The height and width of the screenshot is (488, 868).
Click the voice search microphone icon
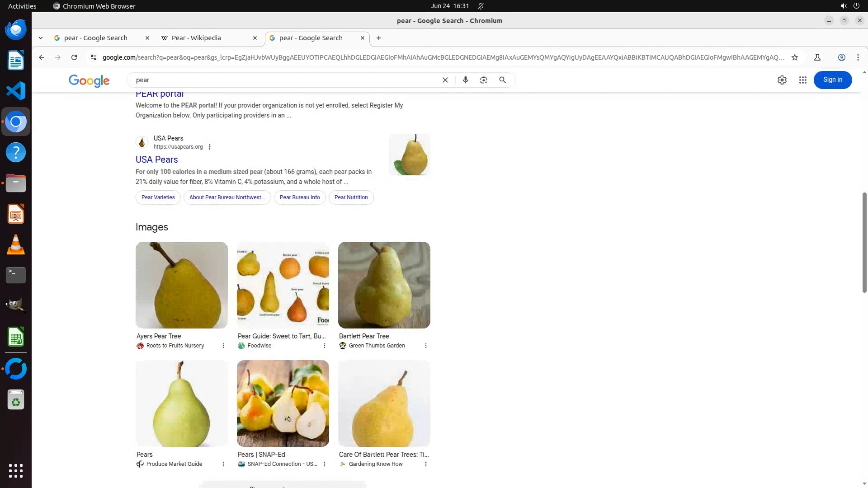pyautogui.click(x=465, y=80)
